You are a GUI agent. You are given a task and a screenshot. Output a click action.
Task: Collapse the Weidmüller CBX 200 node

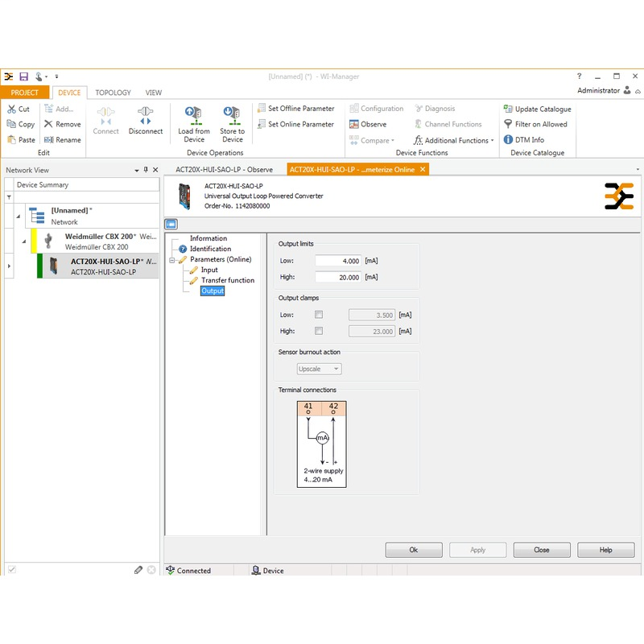(24, 241)
